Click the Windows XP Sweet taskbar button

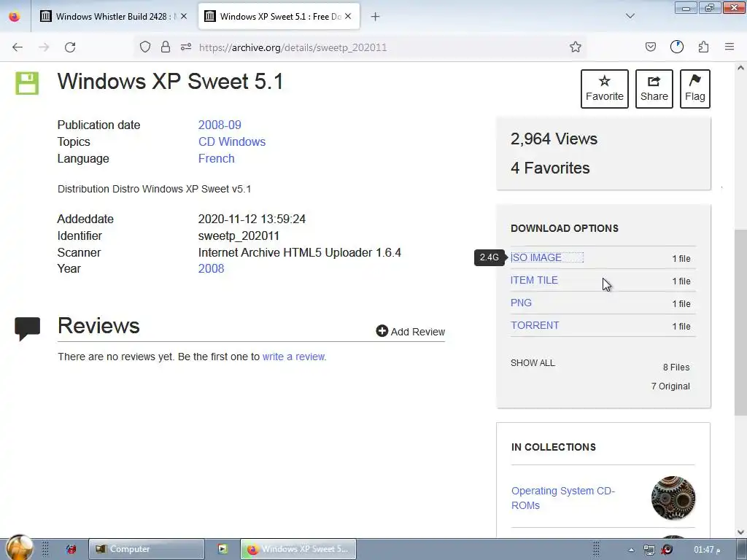pos(298,549)
